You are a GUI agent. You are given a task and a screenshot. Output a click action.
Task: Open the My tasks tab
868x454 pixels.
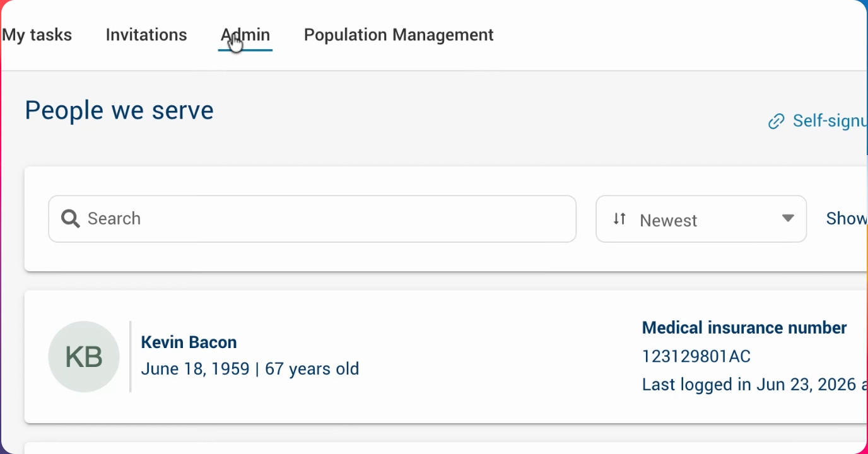[x=37, y=35]
